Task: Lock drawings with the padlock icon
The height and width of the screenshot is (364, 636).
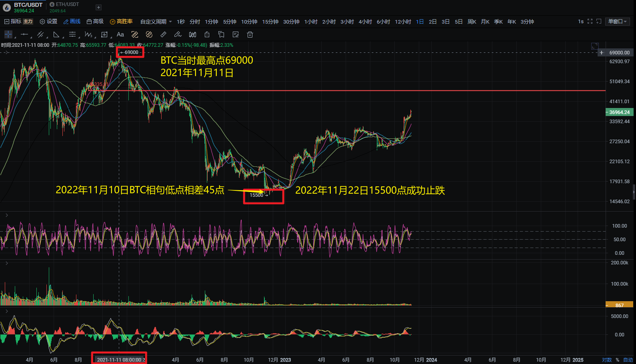Action: (x=207, y=34)
